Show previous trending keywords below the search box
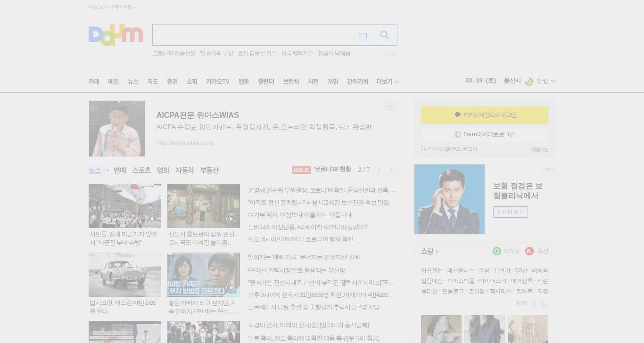The image size is (644, 343). click(387, 54)
